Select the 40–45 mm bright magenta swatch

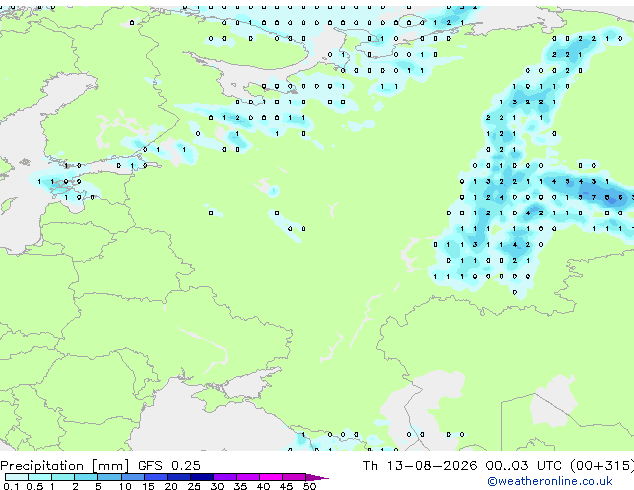[x=271, y=477]
